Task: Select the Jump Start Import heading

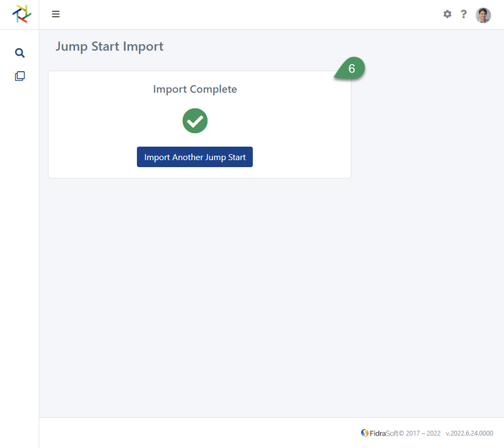Action: click(x=109, y=46)
